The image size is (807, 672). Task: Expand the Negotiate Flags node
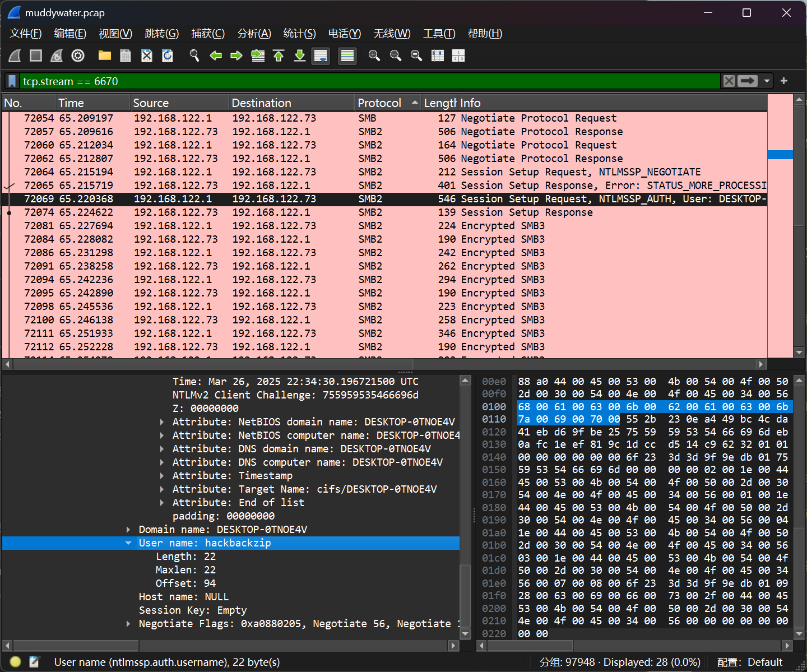coord(128,624)
